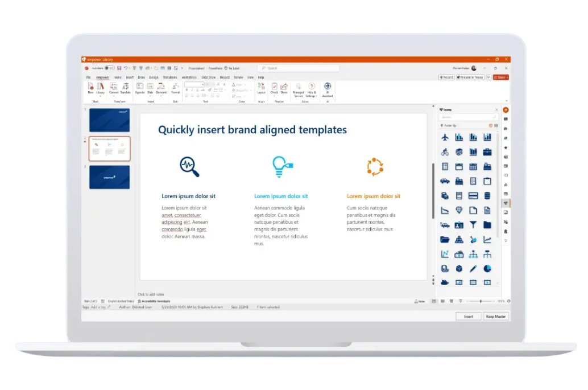The height and width of the screenshot is (390, 588).
Task: Click the star favorites icon in the sidebar
Action: click(x=506, y=147)
